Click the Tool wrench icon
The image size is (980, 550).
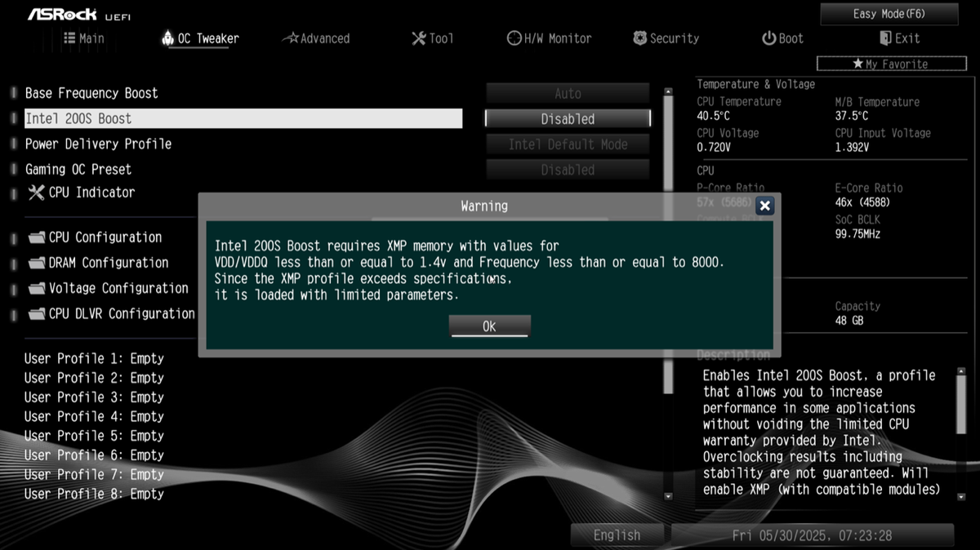[418, 38]
